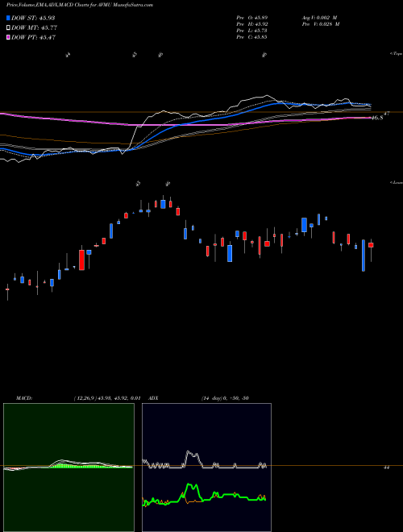Image resolution: width=403 pixels, height=532 pixels.
Task: Click the 'Pre C: 45.85' close value
Action: [x=251, y=37]
